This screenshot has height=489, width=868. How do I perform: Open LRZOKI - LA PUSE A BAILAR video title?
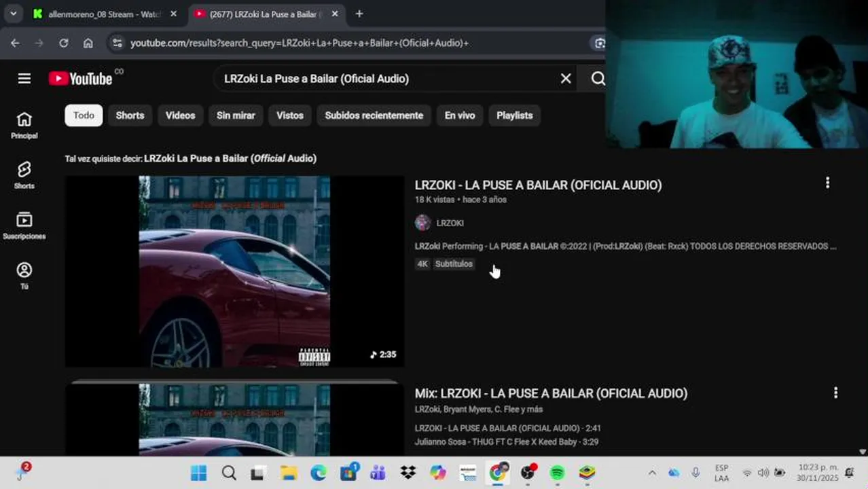538,185
